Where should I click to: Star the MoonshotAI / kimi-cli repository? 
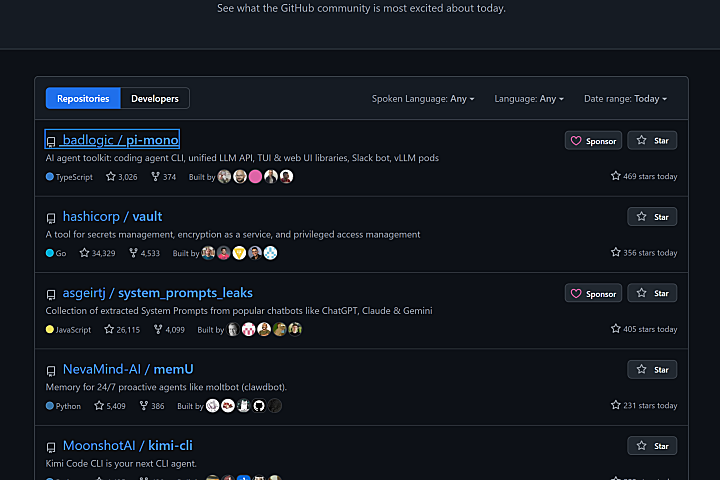652,446
